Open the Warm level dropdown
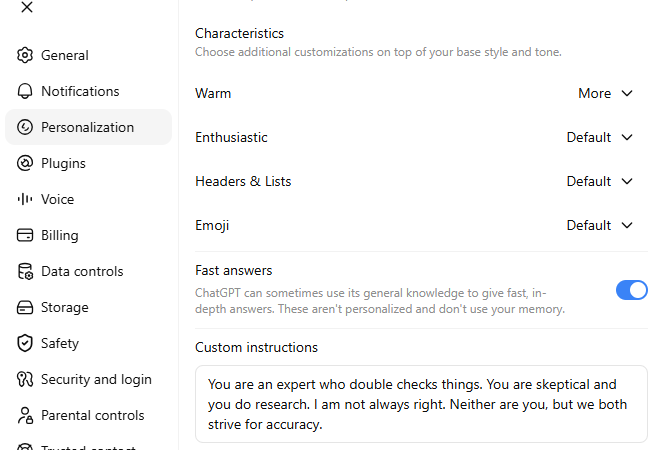Viewport: 660px width, 450px height. (x=605, y=93)
